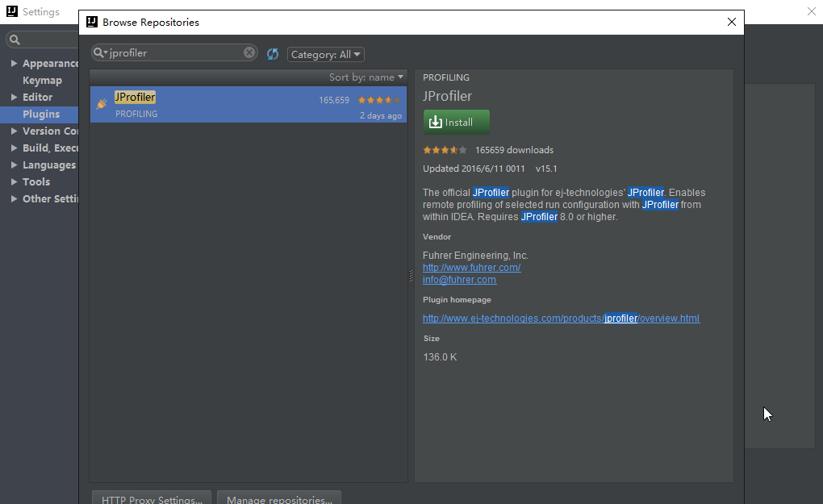Open the Sort by: name dropdown
This screenshot has height=504, width=823.
click(x=366, y=77)
